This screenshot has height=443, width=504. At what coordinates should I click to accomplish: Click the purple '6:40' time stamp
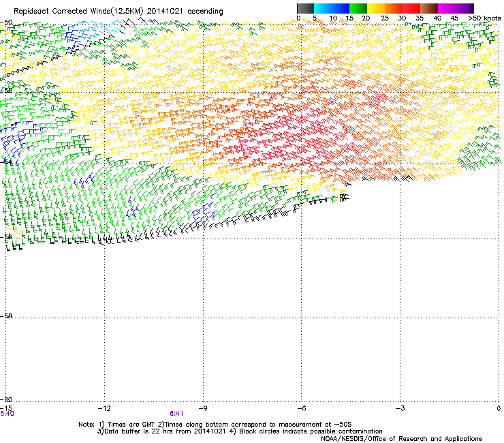click(7, 414)
